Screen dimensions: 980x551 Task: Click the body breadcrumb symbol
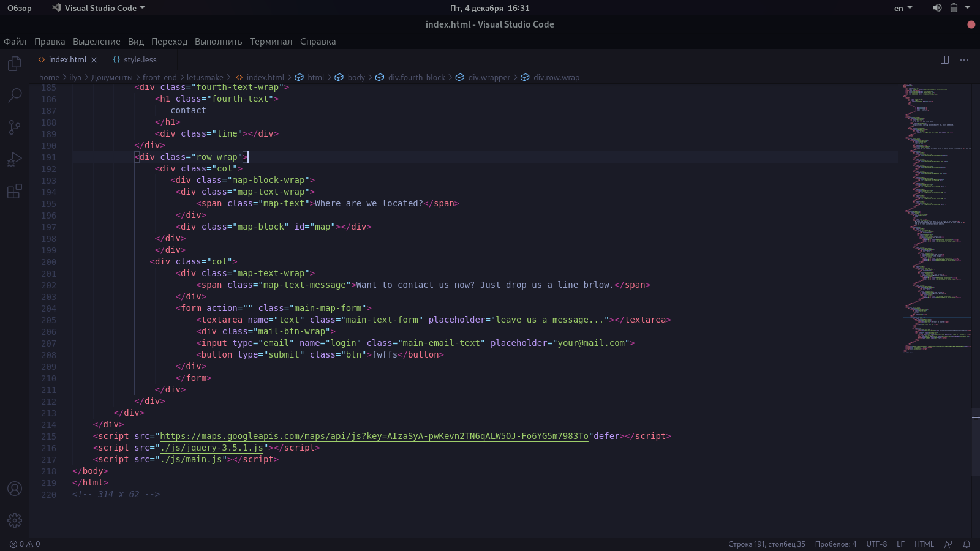[356, 78]
